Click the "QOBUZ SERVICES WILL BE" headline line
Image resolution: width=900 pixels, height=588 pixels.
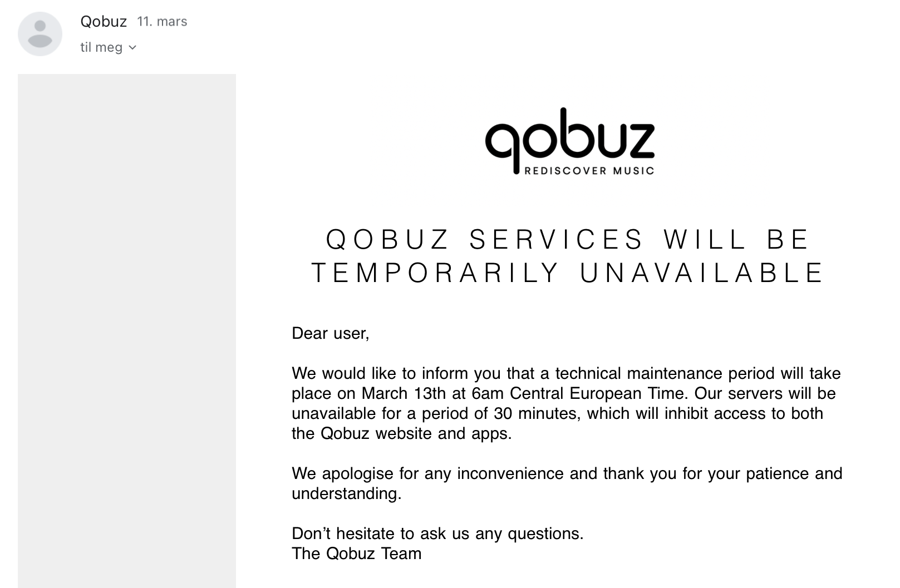[x=568, y=240]
